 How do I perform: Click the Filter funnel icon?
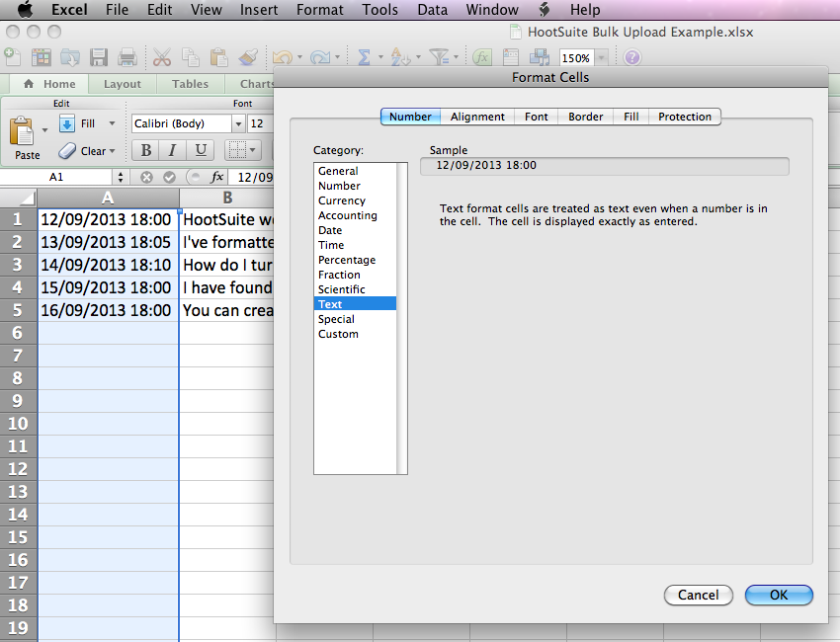click(440, 56)
